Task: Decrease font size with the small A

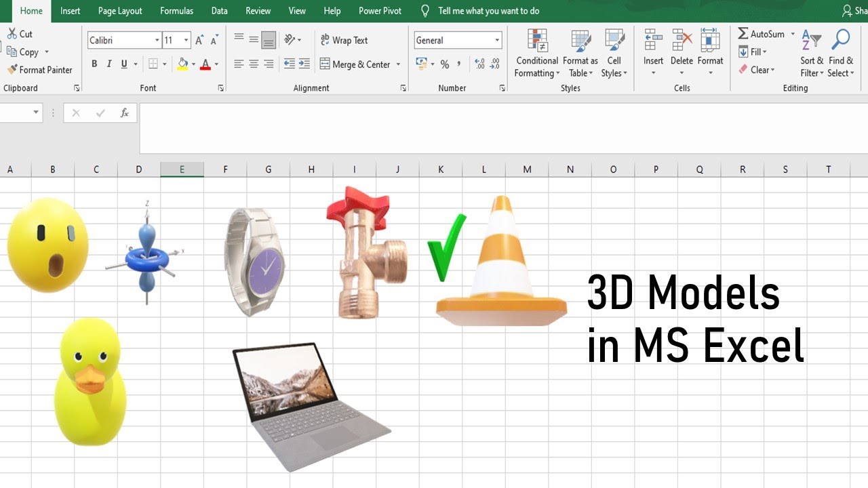Action: (x=214, y=41)
